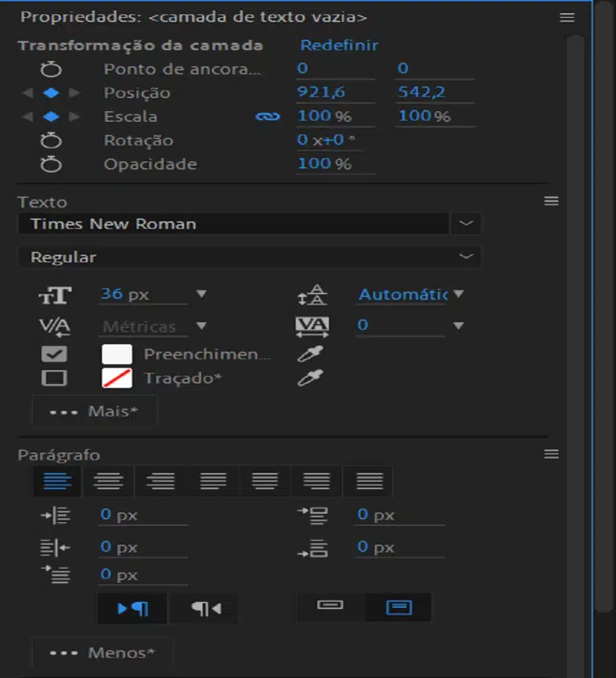This screenshot has width=616, height=678.
Task: Toggle the scale constrain proportions link icon
Action: [x=267, y=117]
